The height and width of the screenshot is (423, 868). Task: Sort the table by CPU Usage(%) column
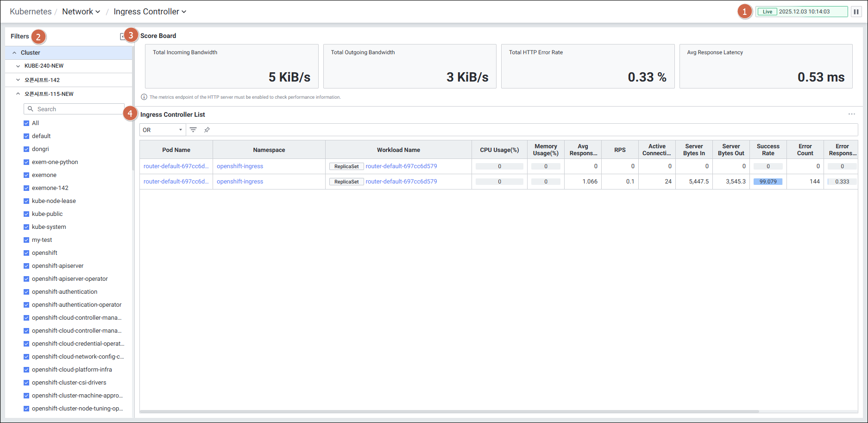click(499, 150)
